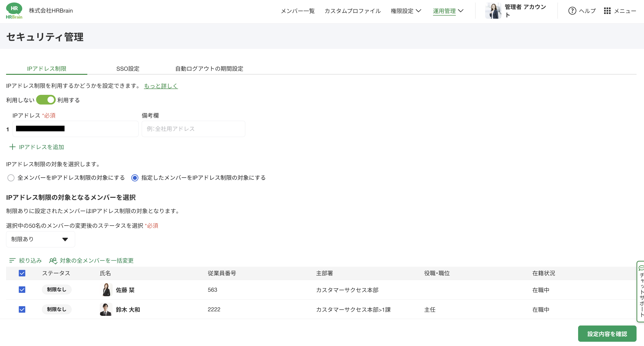The height and width of the screenshot is (346, 644).
Task: Switch to the SSO設定 tab
Action: point(128,69)
